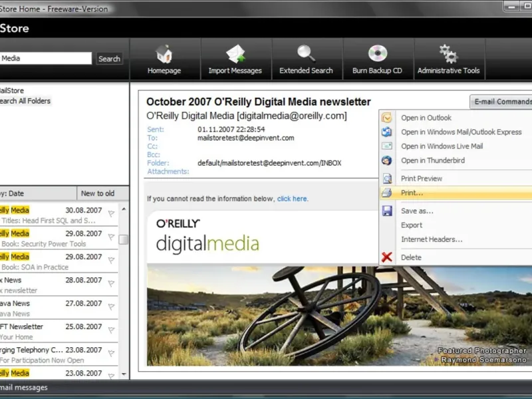Click the Thunderbird icon in the menu
Viewport: 532px width, 399px height.
pos(387,160)
